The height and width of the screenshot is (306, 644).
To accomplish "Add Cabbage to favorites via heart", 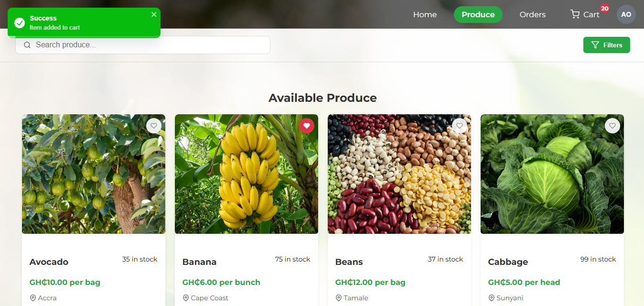I will pyautogui.click(x=612, y=126).
